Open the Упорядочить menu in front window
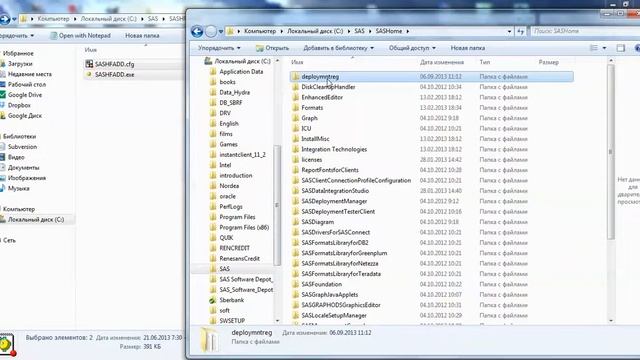This screenshot has width=640, height=360. click(219, 48)
